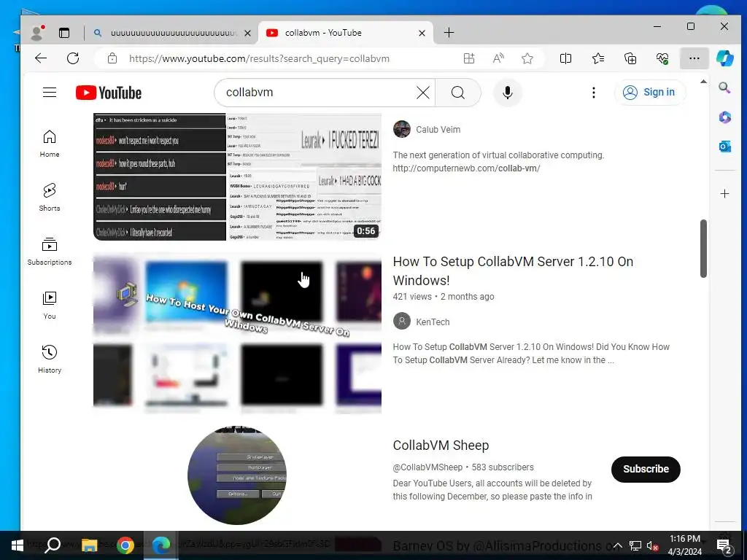Go back using the browser back arrow
Screen dimensions: 747x560
point(41,58)
